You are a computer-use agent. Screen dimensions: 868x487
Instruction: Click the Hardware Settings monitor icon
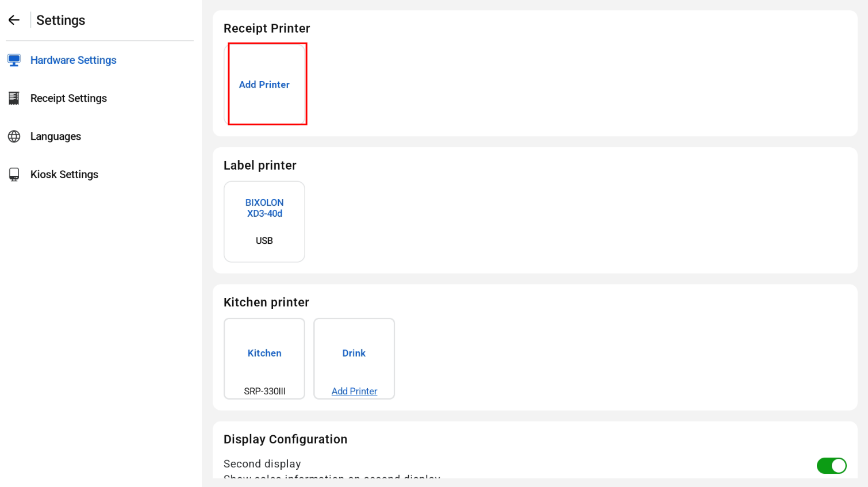(14, 60)
